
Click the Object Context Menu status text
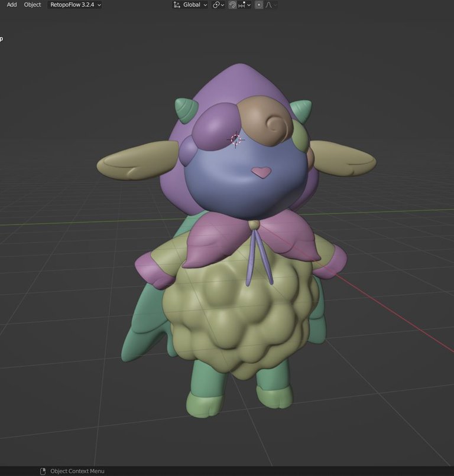coord(77,471)
